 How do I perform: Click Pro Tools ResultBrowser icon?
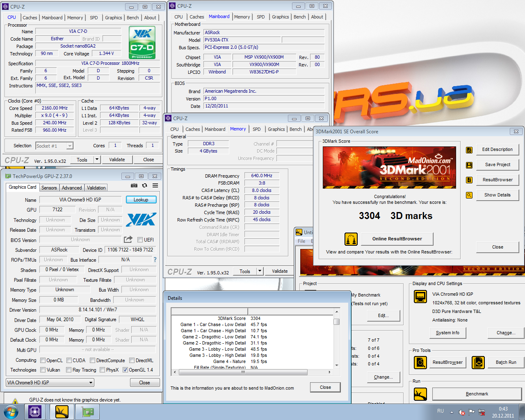pyautogui.click(x=420, y=363)
